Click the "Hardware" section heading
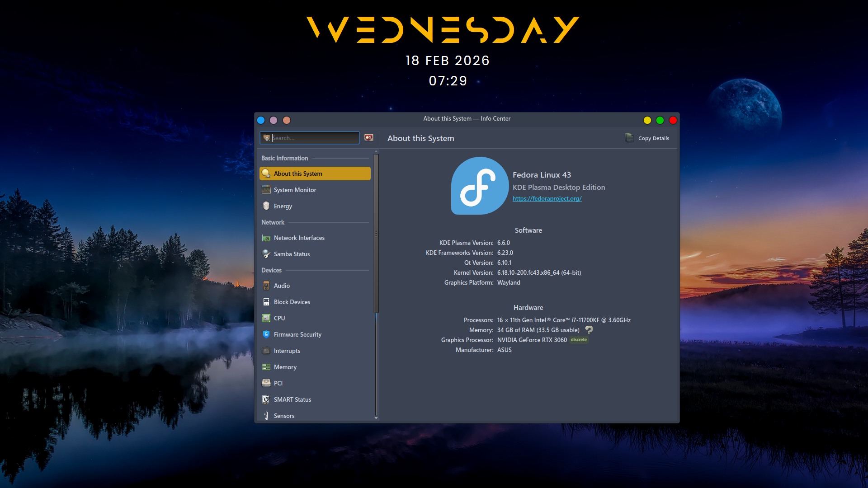 pos(528,308)
